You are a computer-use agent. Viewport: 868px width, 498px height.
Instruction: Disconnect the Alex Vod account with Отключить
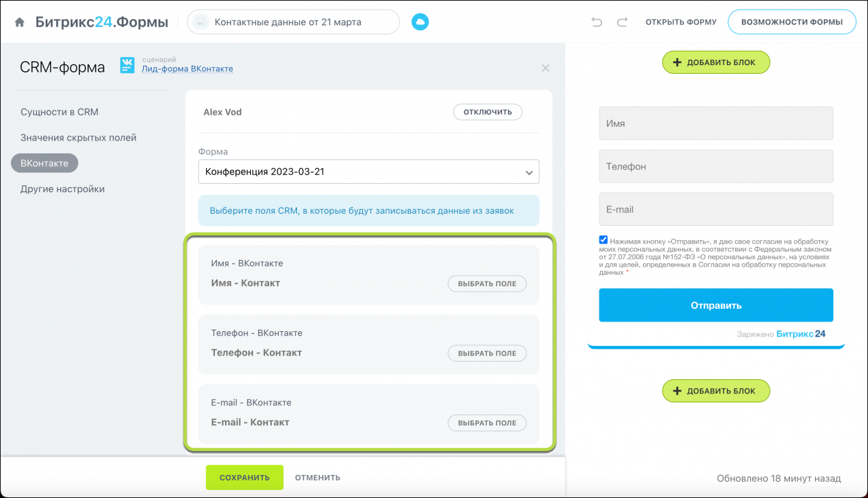488,112
